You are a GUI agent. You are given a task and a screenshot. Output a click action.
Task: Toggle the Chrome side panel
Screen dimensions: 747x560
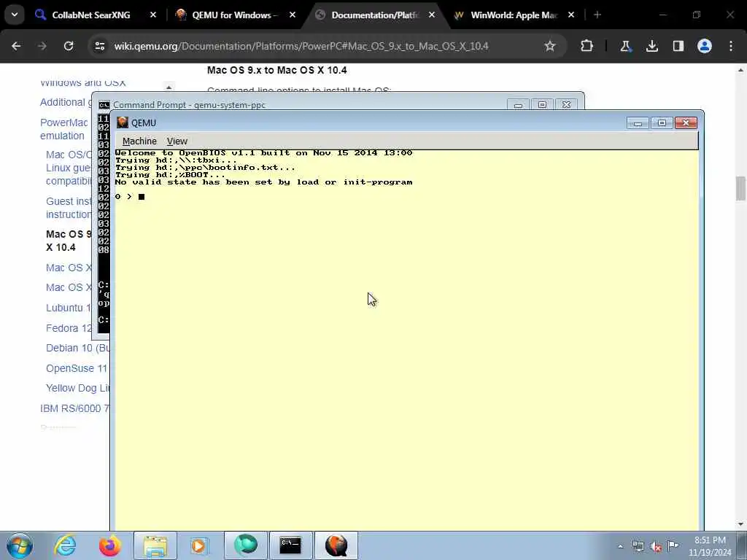(x=678, y=46)
